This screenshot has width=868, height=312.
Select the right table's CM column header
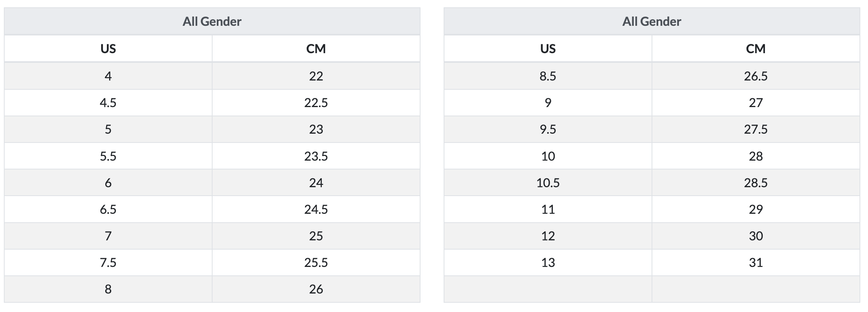(755, 49)
